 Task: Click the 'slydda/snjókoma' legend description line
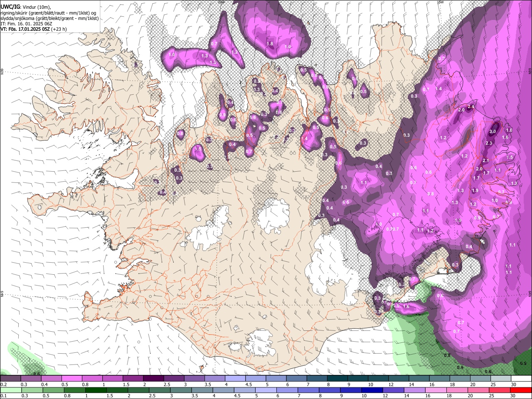[x=49, y=18]
